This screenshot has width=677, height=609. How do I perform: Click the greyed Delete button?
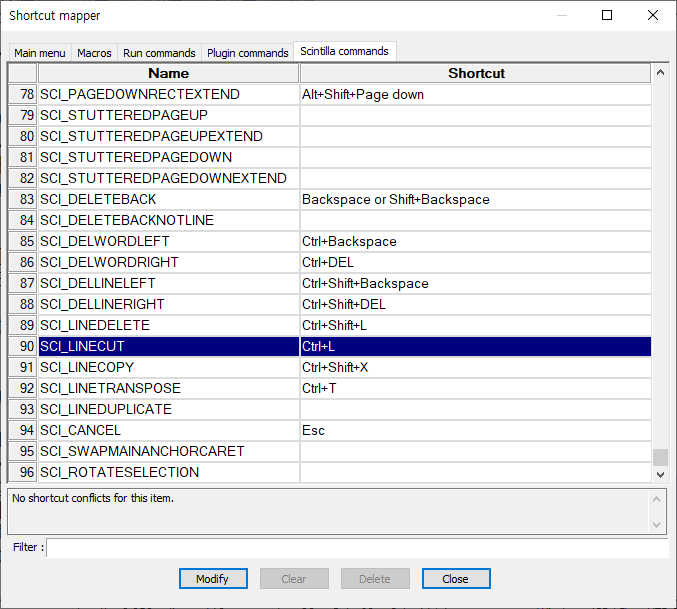click(375, 578)
